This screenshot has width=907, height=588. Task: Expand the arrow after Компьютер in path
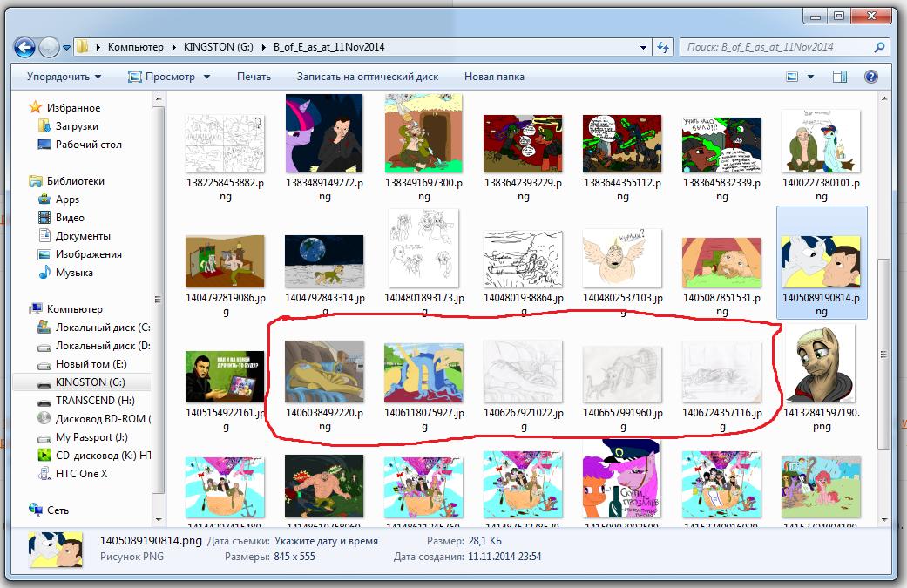coord(173,47)
